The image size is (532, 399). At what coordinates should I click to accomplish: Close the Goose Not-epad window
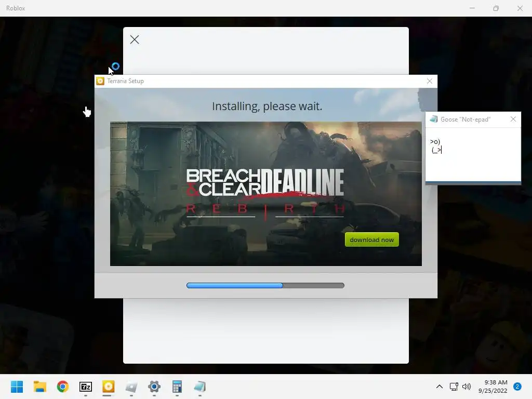click(x=513, y=119)
